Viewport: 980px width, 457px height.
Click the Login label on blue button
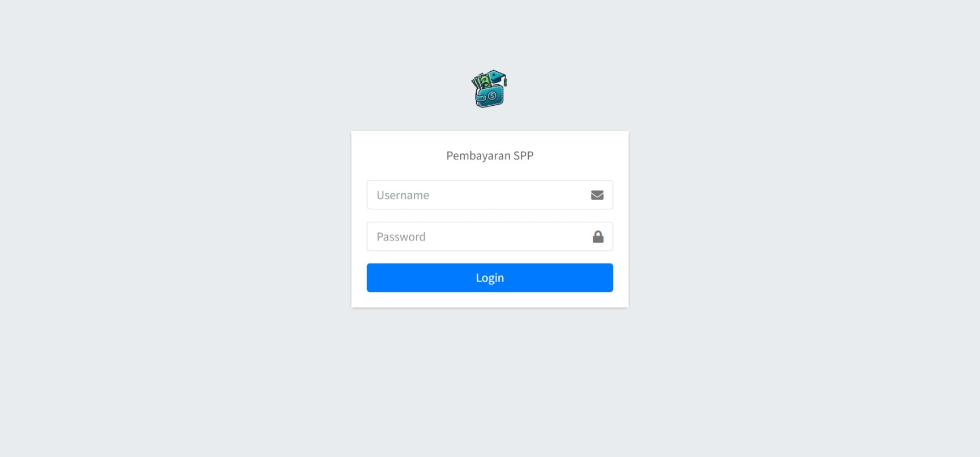[x=490, y=278]
